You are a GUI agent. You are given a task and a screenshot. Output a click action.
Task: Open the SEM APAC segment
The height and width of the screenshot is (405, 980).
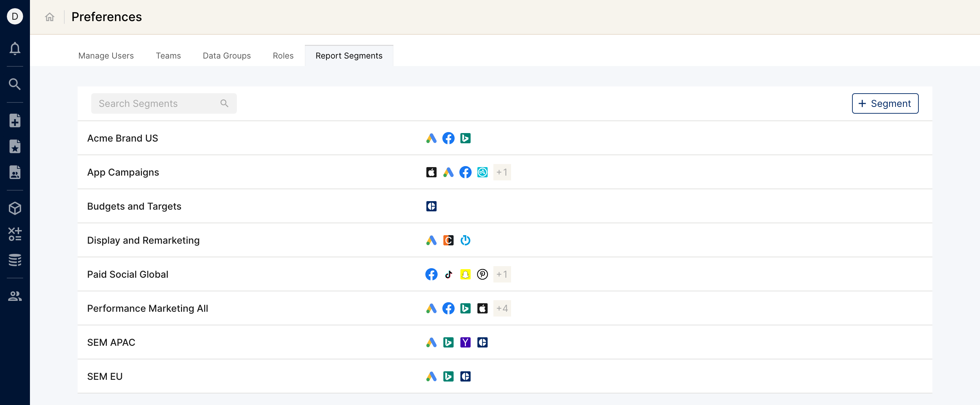point(504,343)
